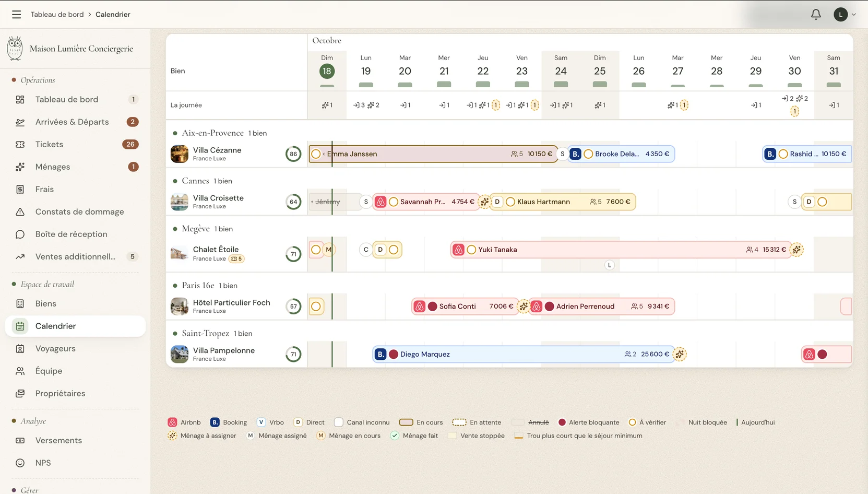The height and width of the screenshot is (494, 868).
Task: Click the Ventes additionnelles sidebar item
Action: [76, 257]
